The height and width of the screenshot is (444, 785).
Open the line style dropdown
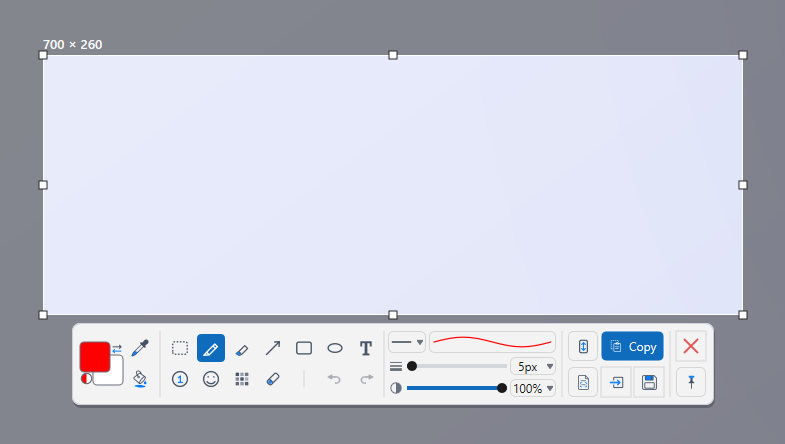click(407, 342)
